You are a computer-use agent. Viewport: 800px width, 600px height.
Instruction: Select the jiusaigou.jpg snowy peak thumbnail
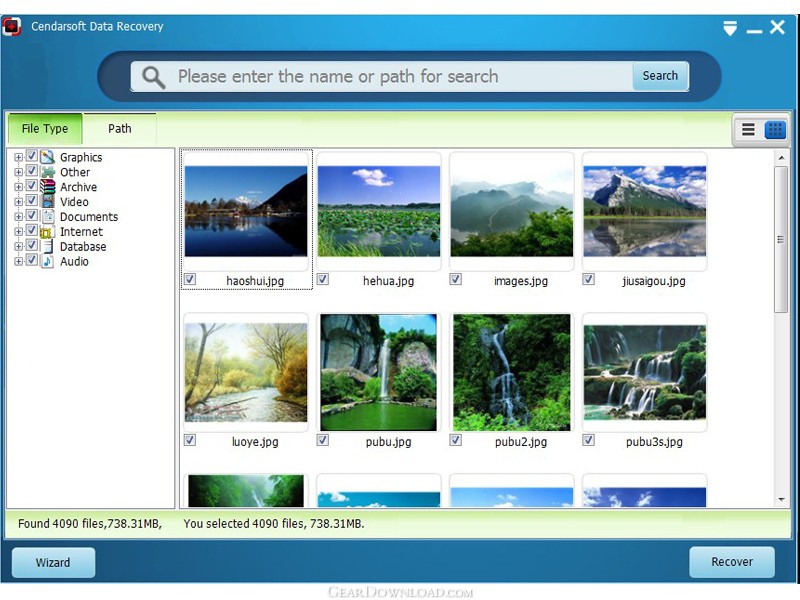644,211
